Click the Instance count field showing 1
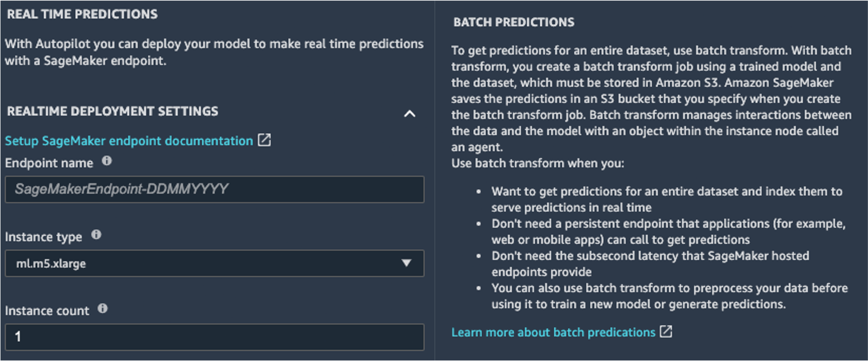 click(x=215, y=337)
